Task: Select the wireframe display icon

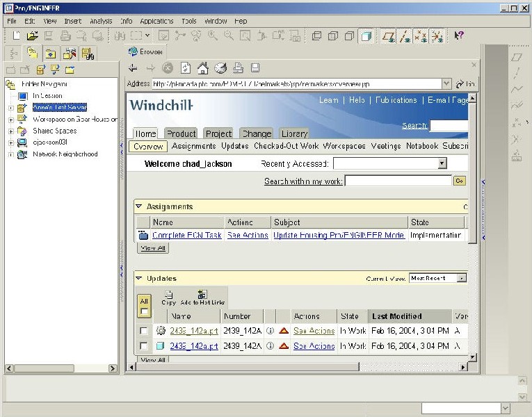Action: (x=316, y=36)
